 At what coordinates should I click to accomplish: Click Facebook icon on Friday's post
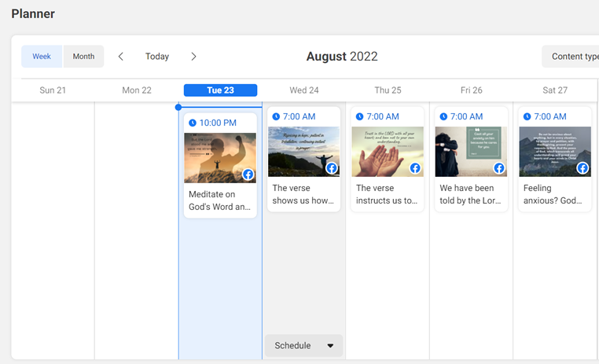[x=499, y=168]
